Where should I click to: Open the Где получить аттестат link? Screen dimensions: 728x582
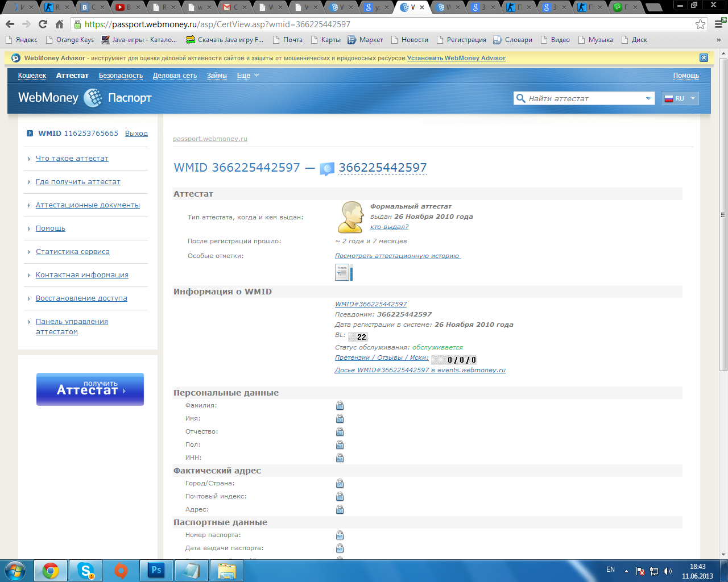78,182
